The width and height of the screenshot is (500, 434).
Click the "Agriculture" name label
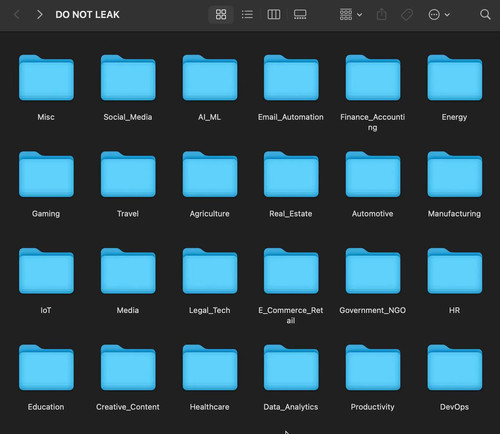pyautogui.click(x=209, y=214)
